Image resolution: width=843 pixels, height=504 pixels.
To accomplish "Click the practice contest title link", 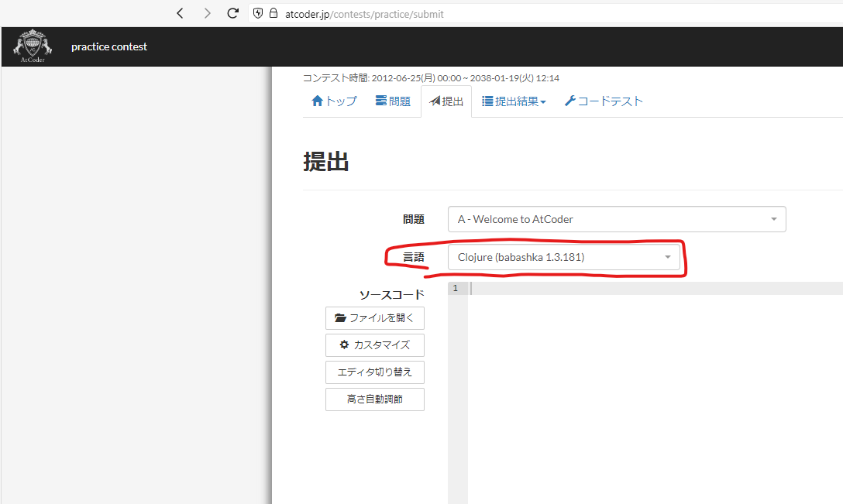I will point(109,46).
